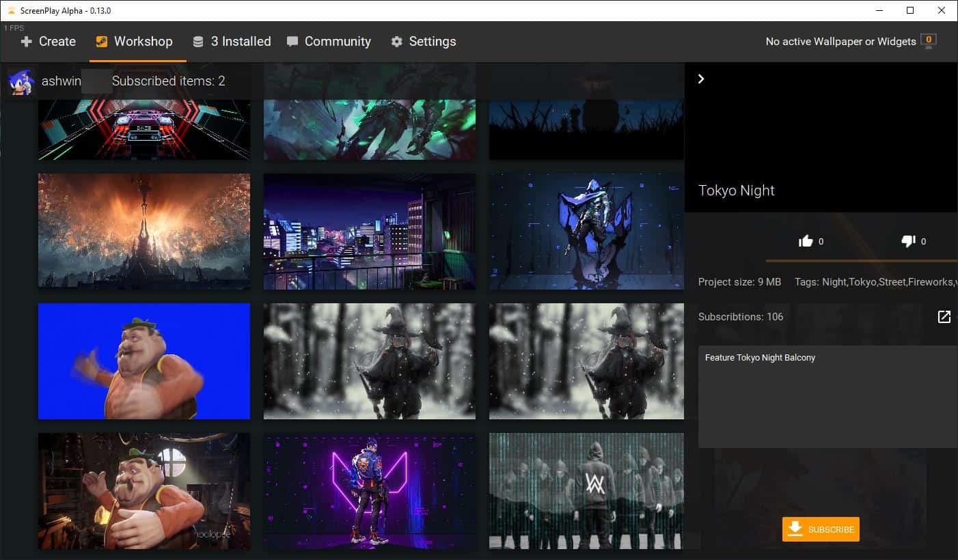Select the Valorant neon wallpaper thumbnail
This screenshot has height=560, width=958.
click(369, 490)
